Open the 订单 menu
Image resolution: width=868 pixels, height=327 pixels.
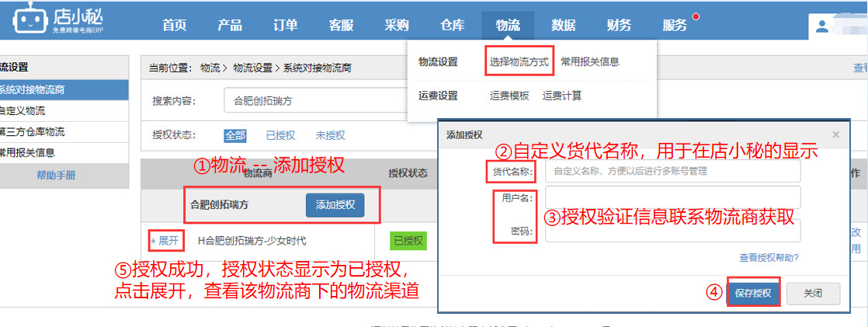(286, 25)
